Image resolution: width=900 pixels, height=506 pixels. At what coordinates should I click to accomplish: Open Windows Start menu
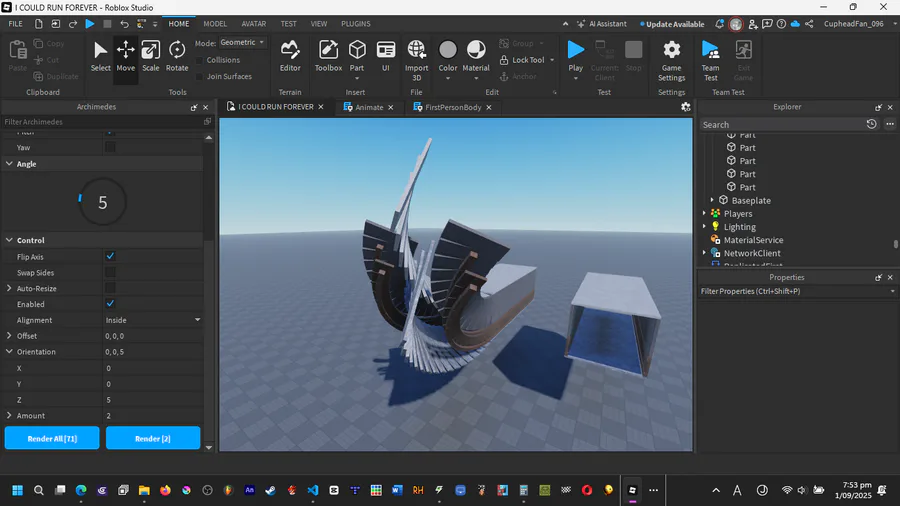[x=17, y=490]
